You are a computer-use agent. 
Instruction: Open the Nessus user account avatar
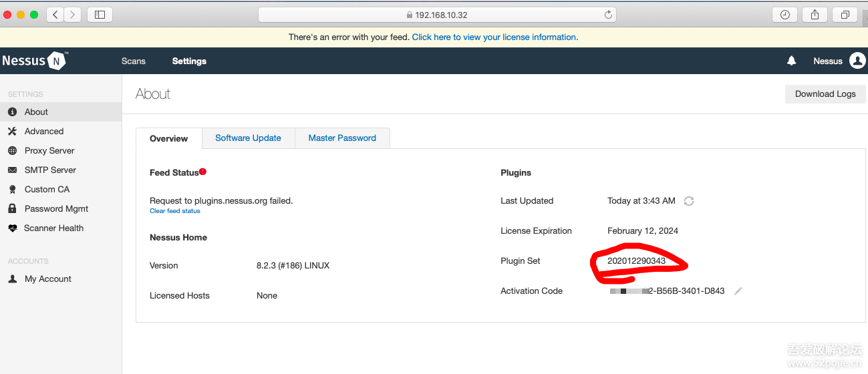point(857,61)
